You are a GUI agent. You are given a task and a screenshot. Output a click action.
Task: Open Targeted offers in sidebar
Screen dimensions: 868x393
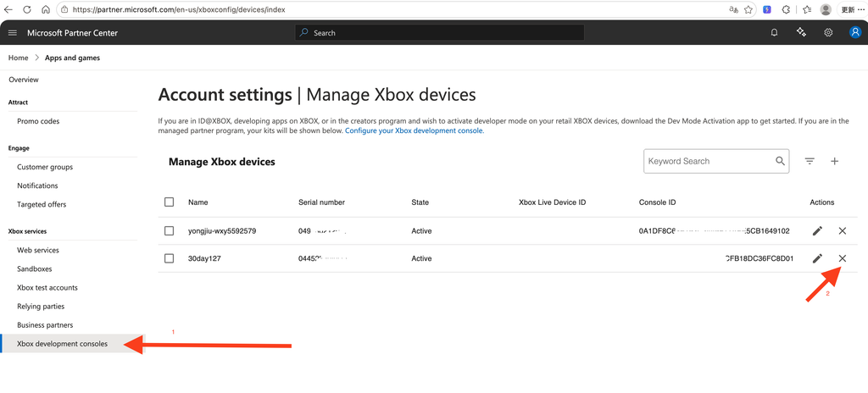pos(42,205)
